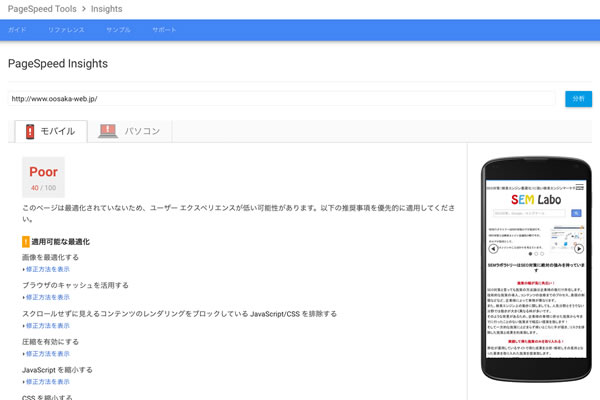
Task: Click the laptop warning icon
Action: (x=108, y=131)
